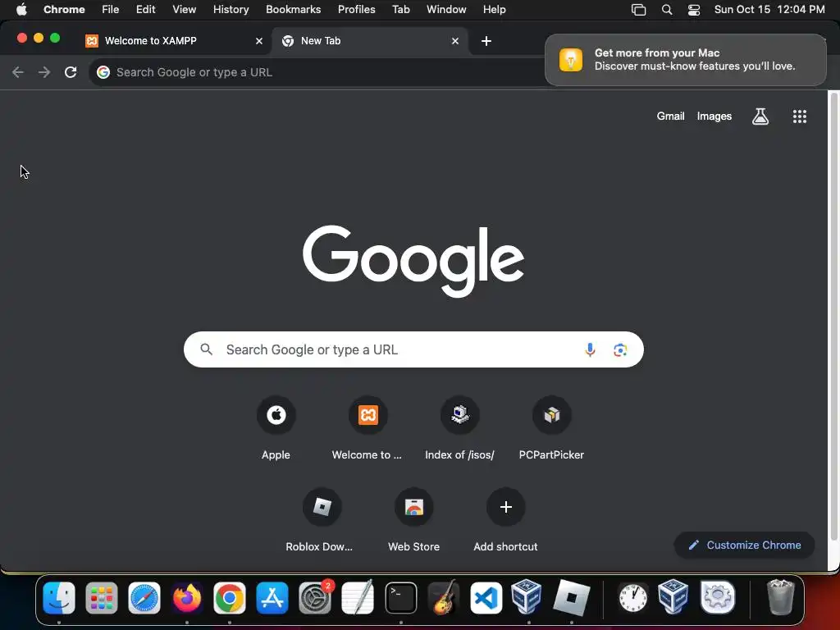
Task: Open Terminal from the dock
Action: point(400,598)
